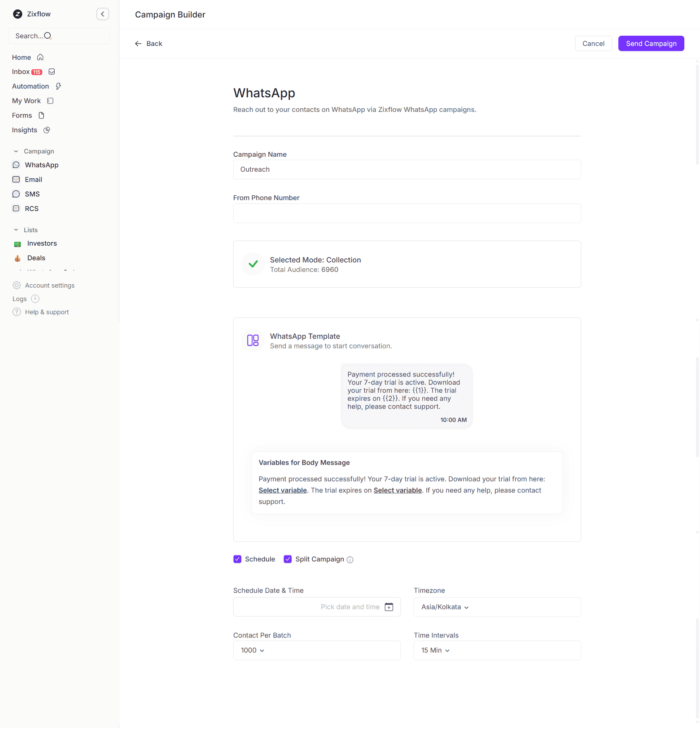The height and width of the screenshot is (729, 700).
Task: Disable the Split Campaign checkbox
Action: 288,559
